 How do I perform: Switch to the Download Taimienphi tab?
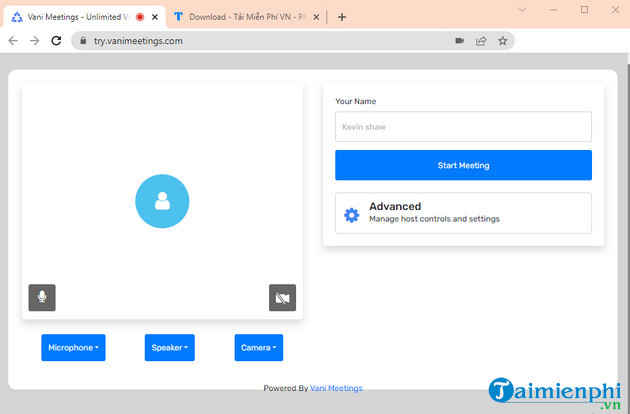point(240,17)
